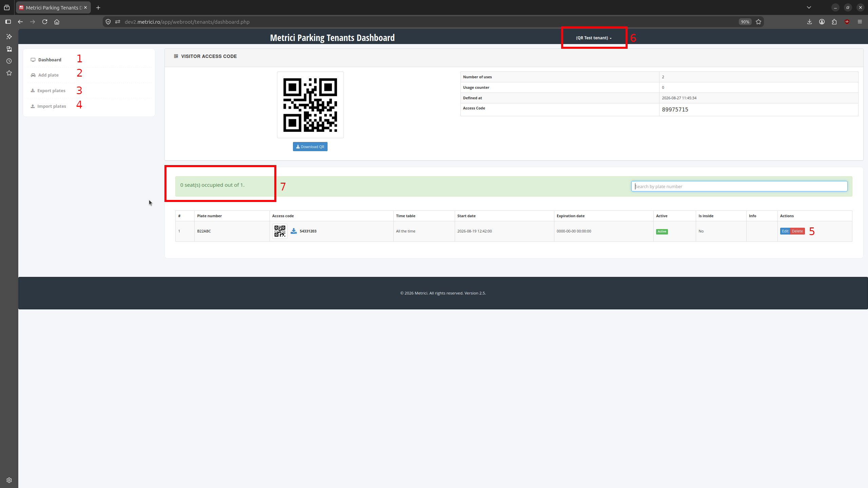This screenshot has height=488, width=868.
Task: Open a new tab with plus button
Action: (98, 7)
